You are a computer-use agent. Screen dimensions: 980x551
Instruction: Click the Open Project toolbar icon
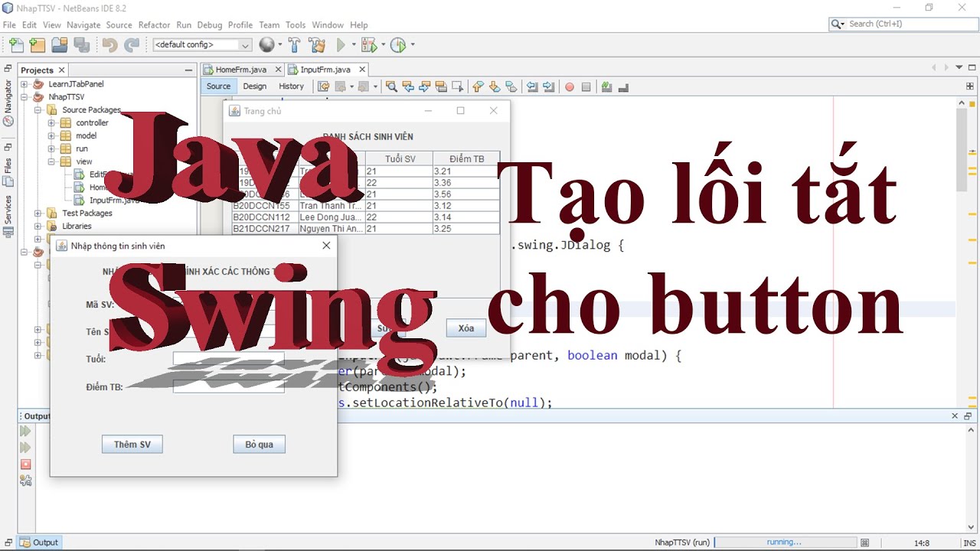tap(59, 45)
